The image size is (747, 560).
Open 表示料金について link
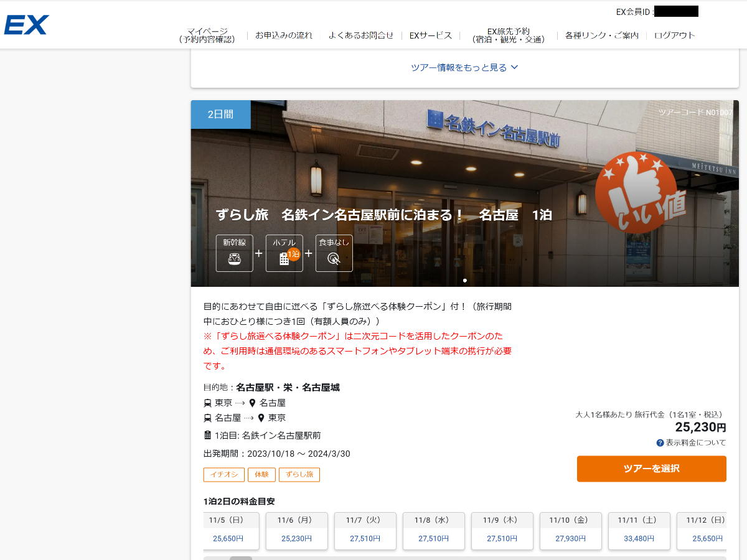(x=696, y=443)
